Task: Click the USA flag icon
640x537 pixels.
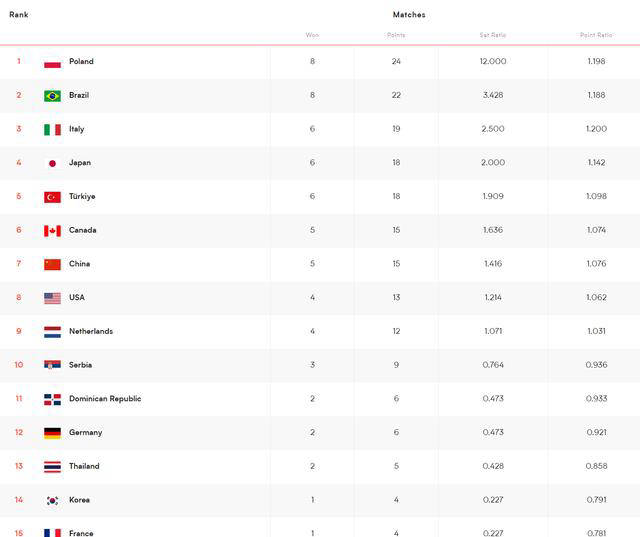Action: pos(52,298)
